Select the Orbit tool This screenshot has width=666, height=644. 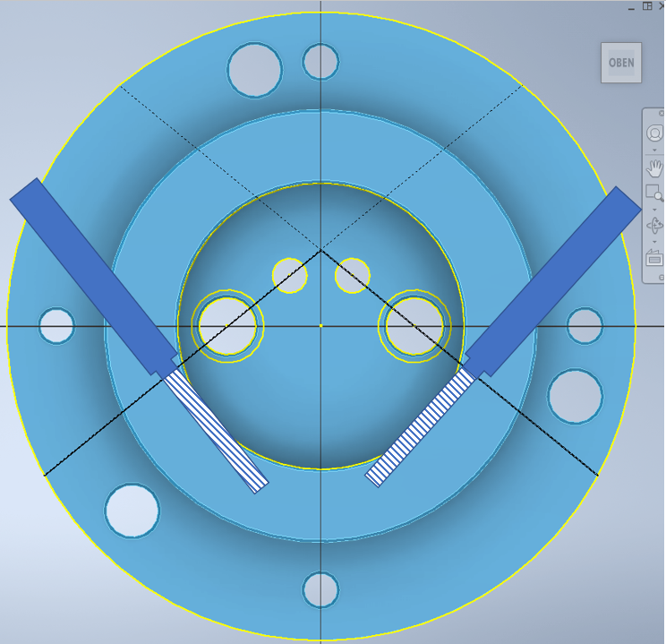654,226
